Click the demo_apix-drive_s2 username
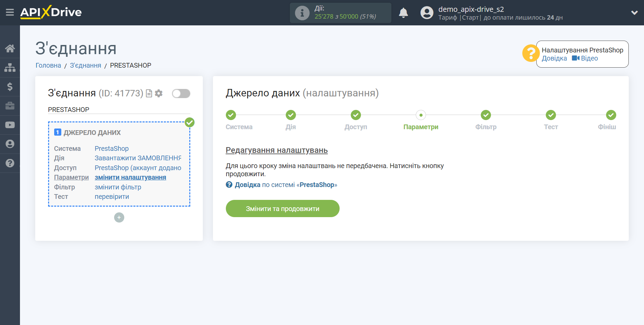Screen dimensions: 644x325 [x=471, y=9]
